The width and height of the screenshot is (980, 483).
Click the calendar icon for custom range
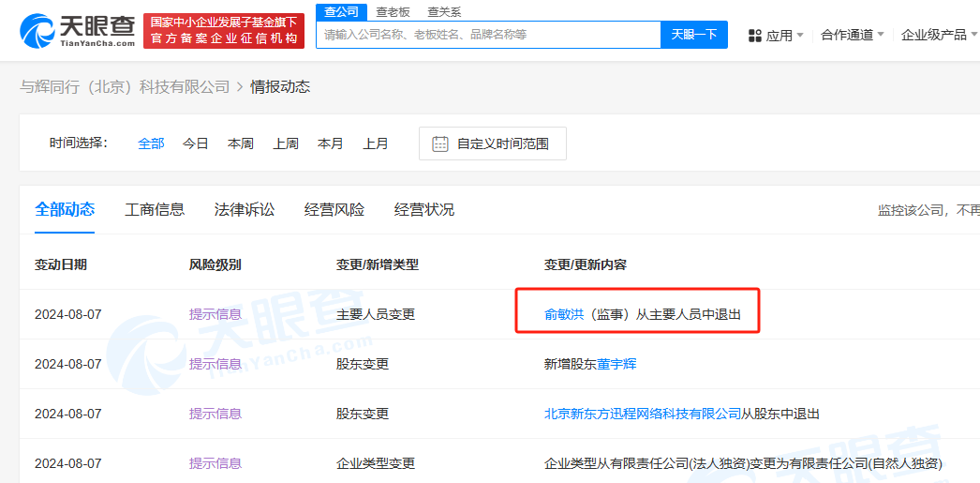pyautogui.click(x=439, y=143)
